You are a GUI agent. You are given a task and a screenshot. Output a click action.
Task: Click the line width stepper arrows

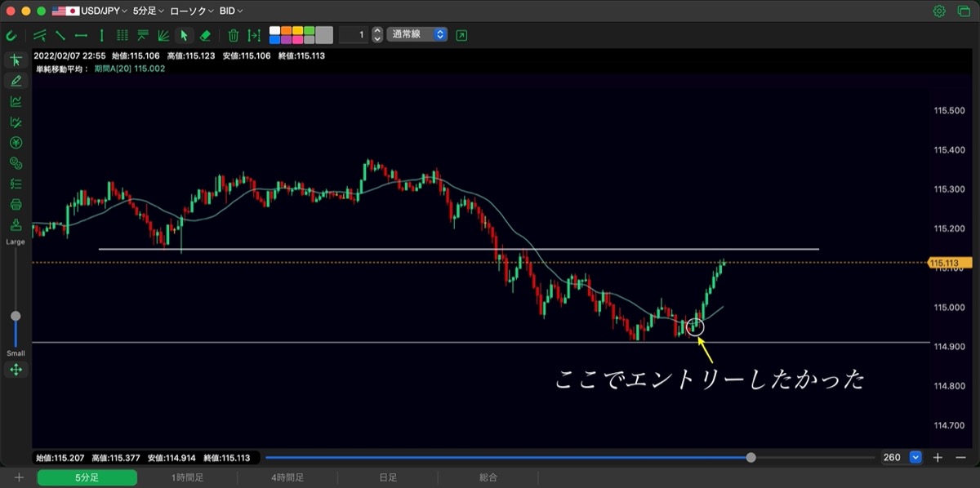pos(376,35)
